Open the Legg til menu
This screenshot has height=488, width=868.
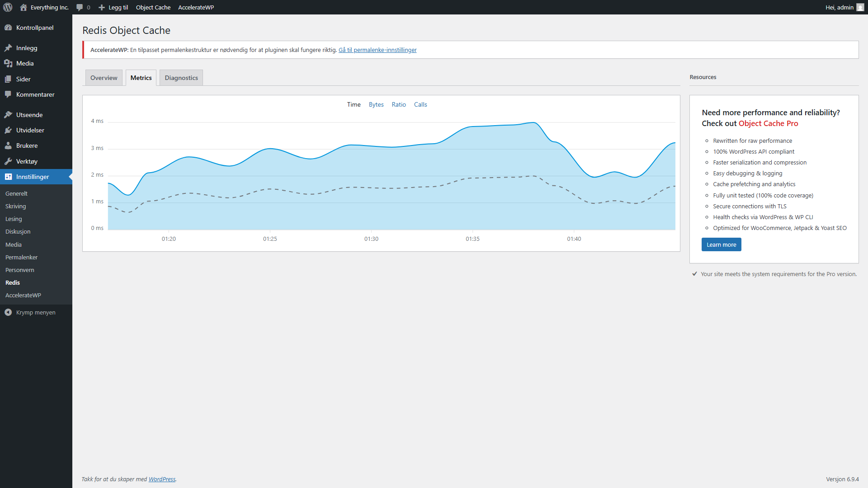pos(113,7)
